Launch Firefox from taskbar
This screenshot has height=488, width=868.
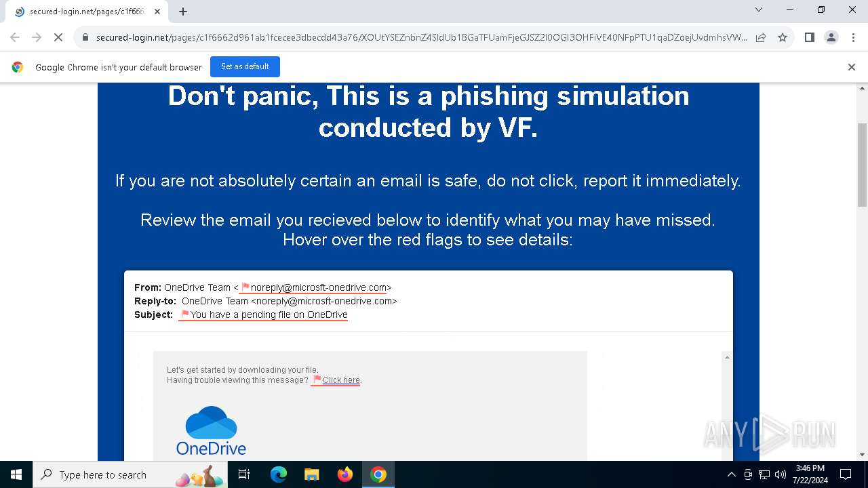coord(344,474)
